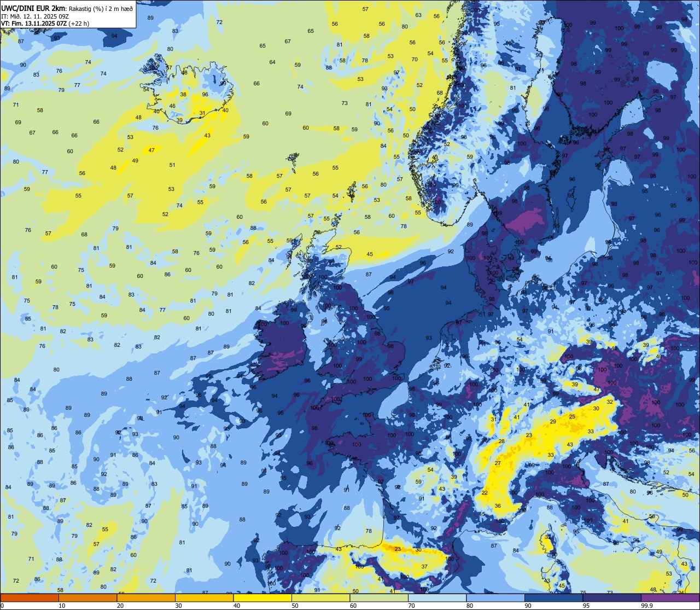Image resolution: width=700 pixels, height=610 pixels.
Task: Click the value "46" over Iceland
Action: tap(172, 106)
